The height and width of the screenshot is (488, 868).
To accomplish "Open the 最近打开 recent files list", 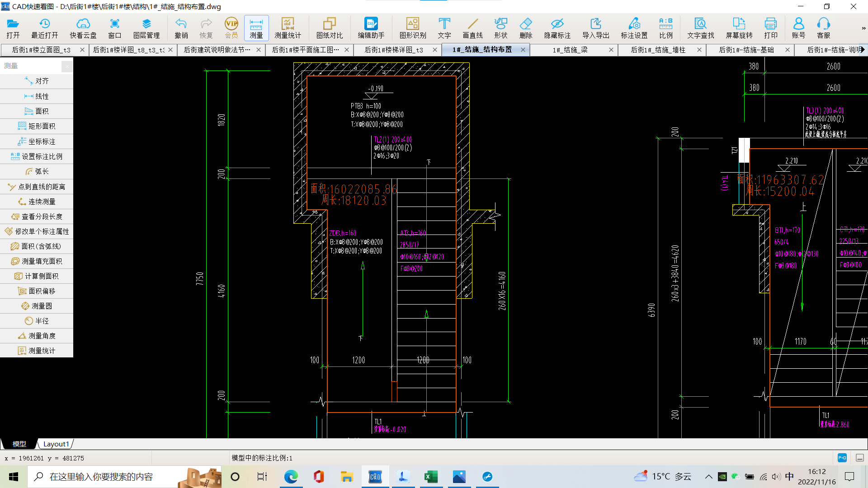I will (44, 28).
